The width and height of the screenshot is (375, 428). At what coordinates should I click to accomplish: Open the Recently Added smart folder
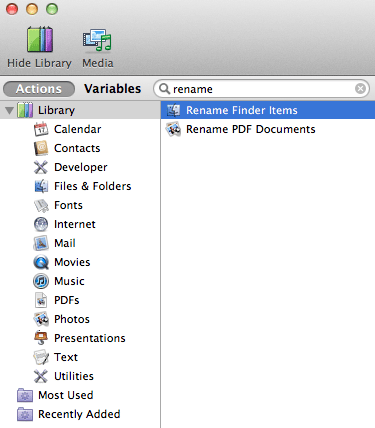click(69, 414)
